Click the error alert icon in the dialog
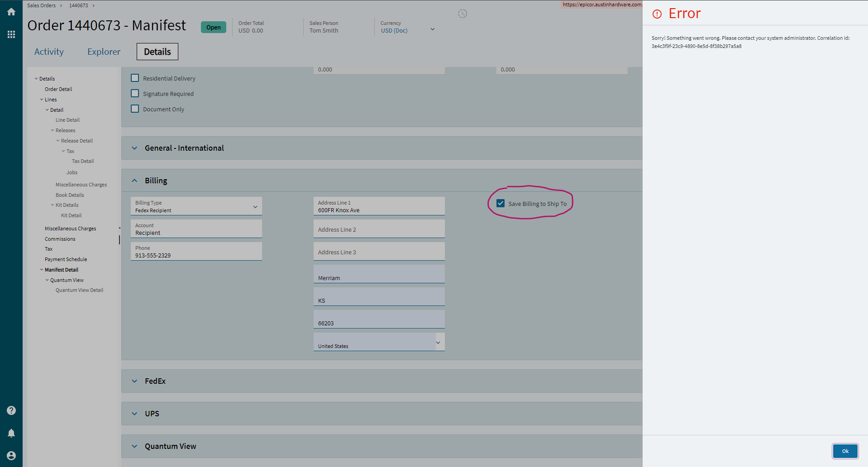Screen dimensions: 868x467 657,14
